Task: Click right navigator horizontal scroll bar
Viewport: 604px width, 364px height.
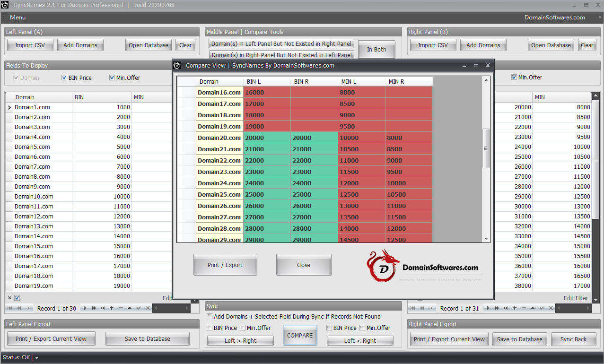Action: click(x=573, y=308)
